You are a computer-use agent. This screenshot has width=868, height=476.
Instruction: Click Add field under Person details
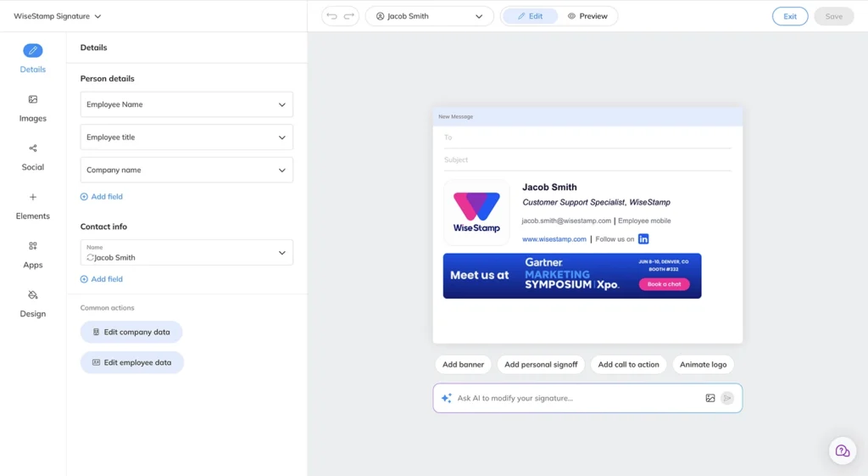[x=102, y=196]
